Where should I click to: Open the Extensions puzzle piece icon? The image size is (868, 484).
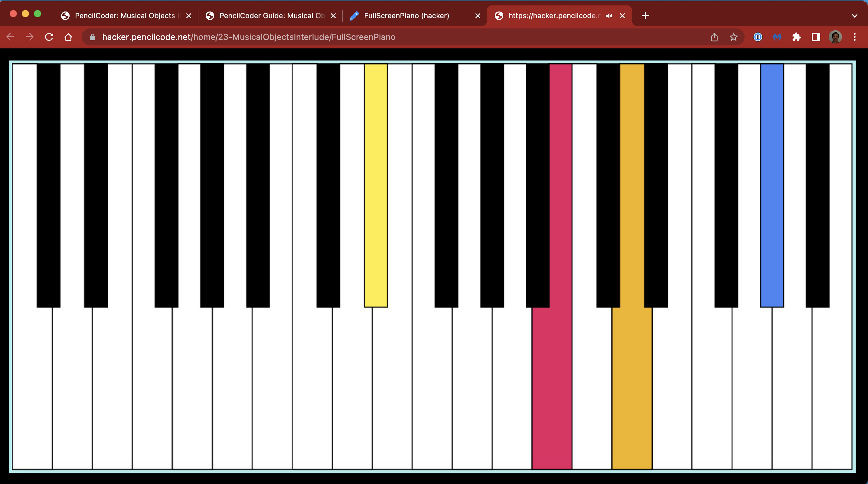coord(797,37)
